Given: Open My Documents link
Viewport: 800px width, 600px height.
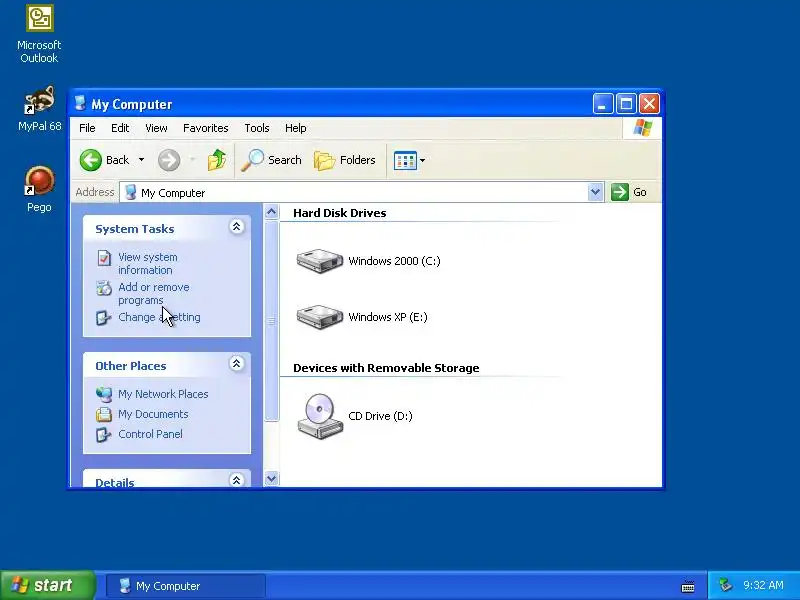Looking at the screenshot, I should 153,414.
